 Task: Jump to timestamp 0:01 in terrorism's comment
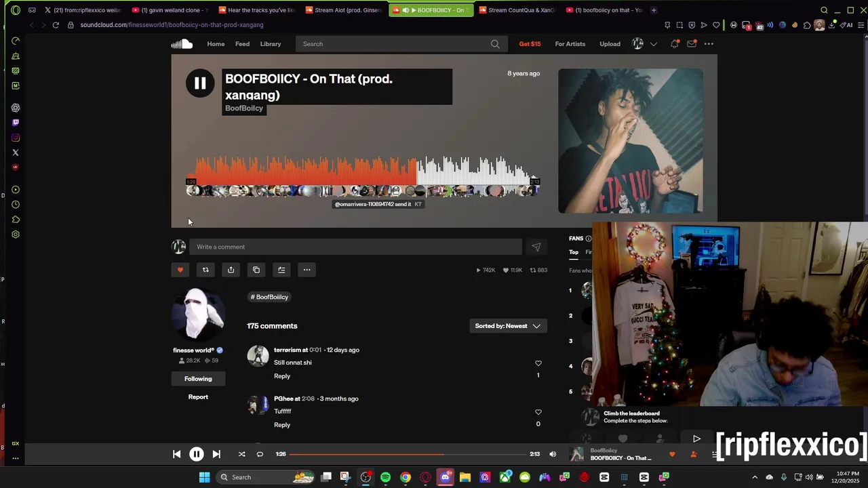click(315, 350)
